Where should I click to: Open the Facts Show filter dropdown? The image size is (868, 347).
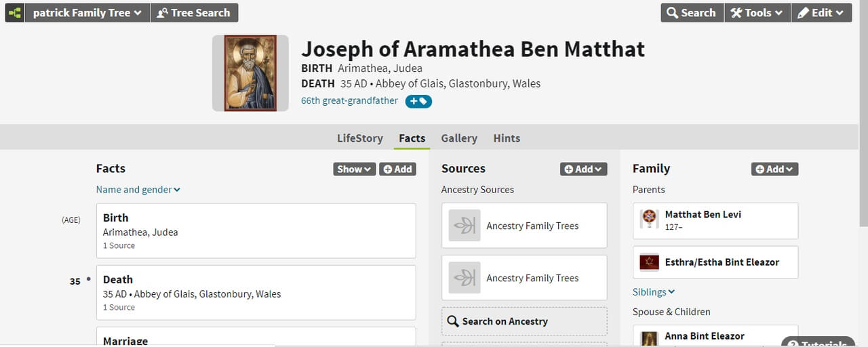(354, 169)
